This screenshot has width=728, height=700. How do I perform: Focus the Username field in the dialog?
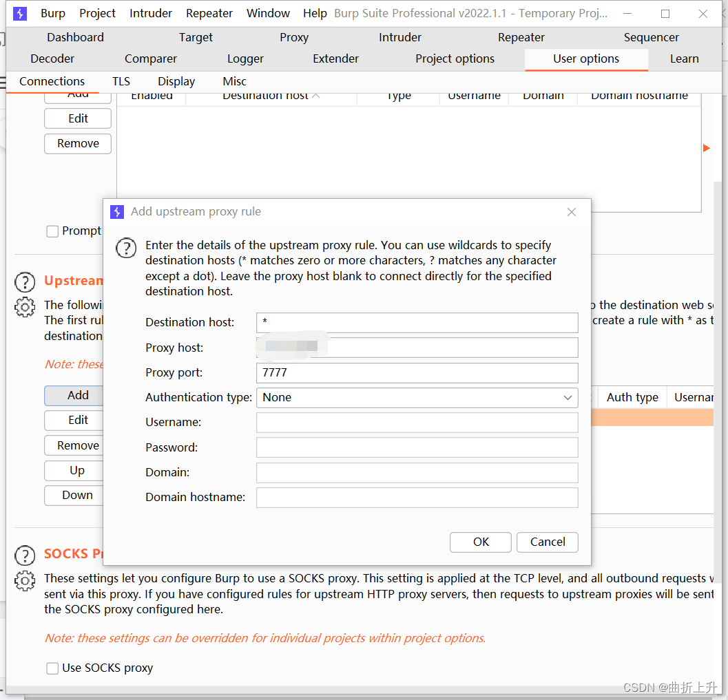click(x=417, y=423)
